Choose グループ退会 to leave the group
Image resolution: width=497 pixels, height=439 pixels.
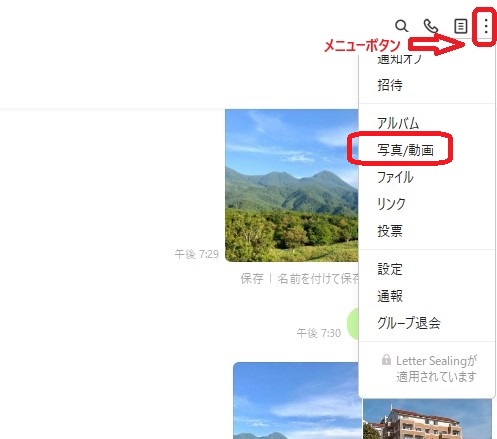tap(409, 323)
